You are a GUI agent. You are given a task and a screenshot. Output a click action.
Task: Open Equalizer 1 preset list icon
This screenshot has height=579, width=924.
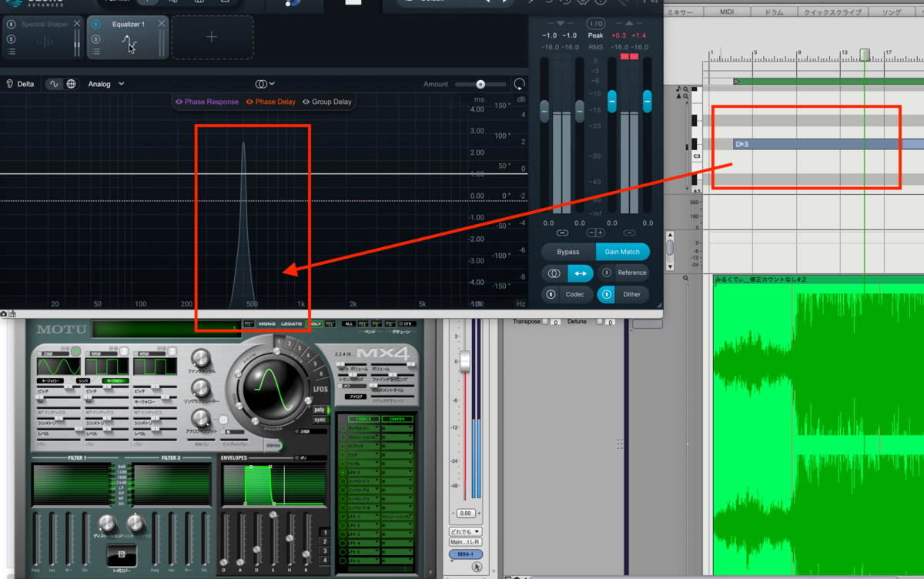pos(96,52)
